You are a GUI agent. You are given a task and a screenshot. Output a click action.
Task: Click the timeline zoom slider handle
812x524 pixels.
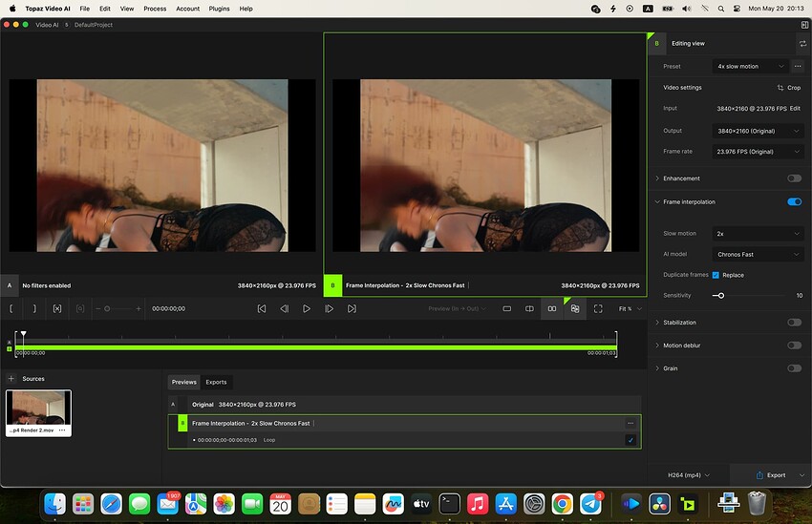107,309
